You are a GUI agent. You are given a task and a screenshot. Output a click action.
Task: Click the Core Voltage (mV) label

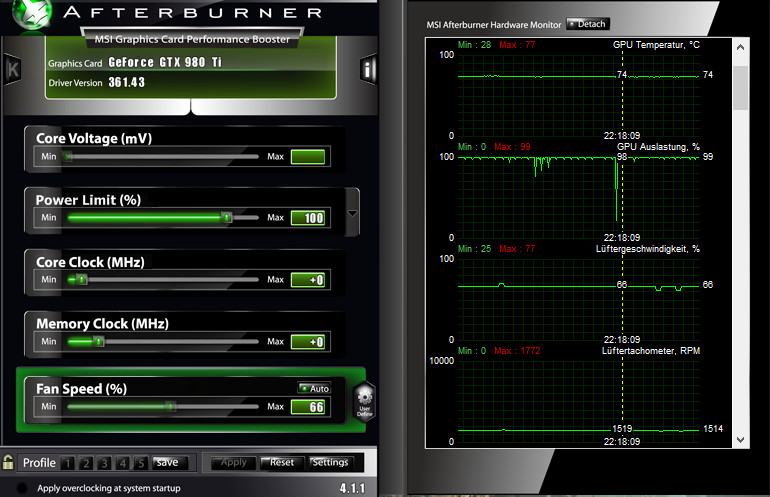94,138
